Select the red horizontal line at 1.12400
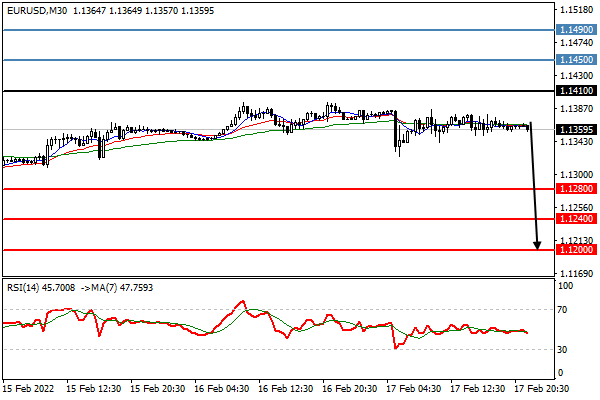600x400 pixels. (x=279, y=219)
